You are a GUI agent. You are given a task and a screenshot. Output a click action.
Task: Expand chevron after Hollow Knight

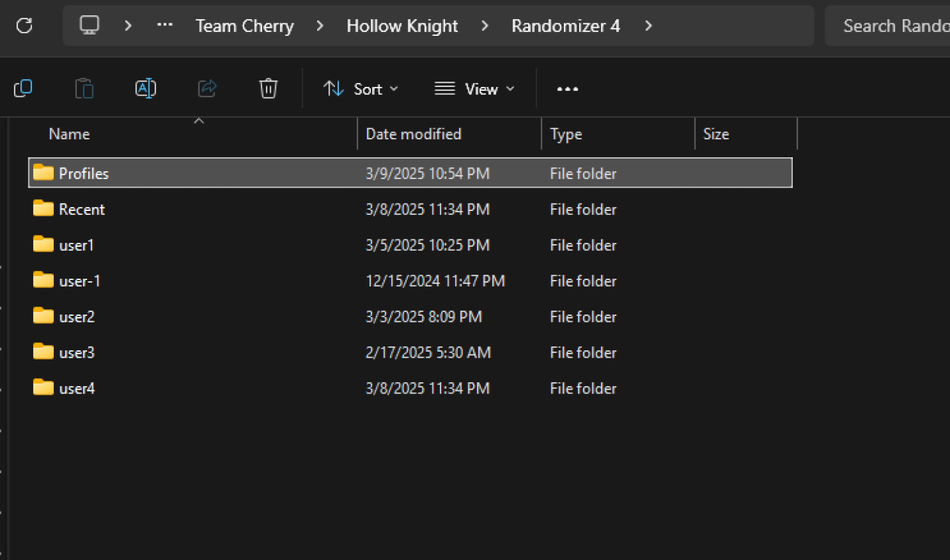click(485, 26)
